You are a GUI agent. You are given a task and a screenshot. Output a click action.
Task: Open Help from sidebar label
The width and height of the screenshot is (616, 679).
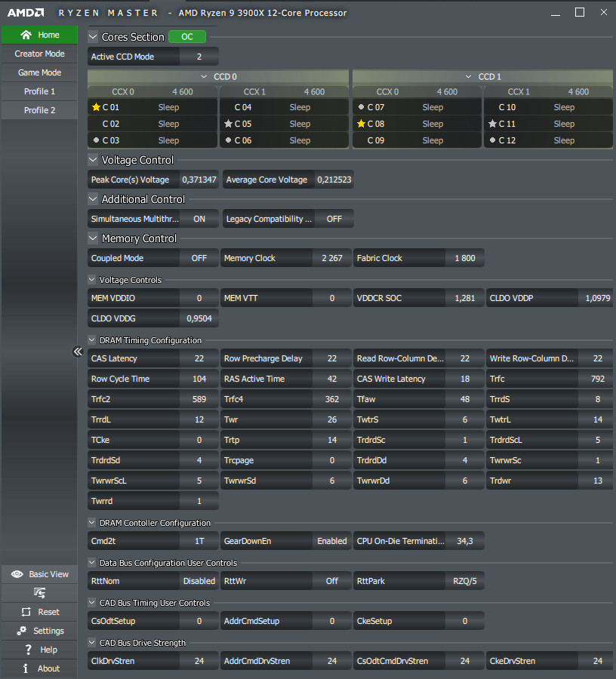(x=48, y=650)
